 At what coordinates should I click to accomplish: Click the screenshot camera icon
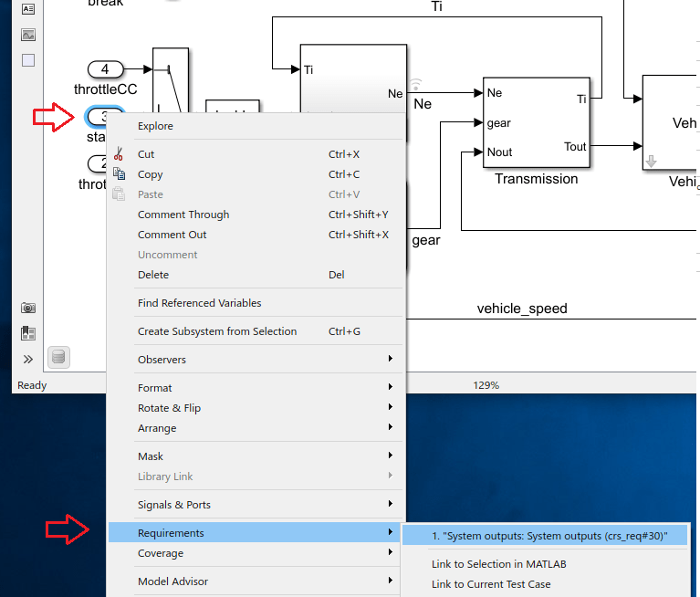pyautogui.click(x=27, y=309)
